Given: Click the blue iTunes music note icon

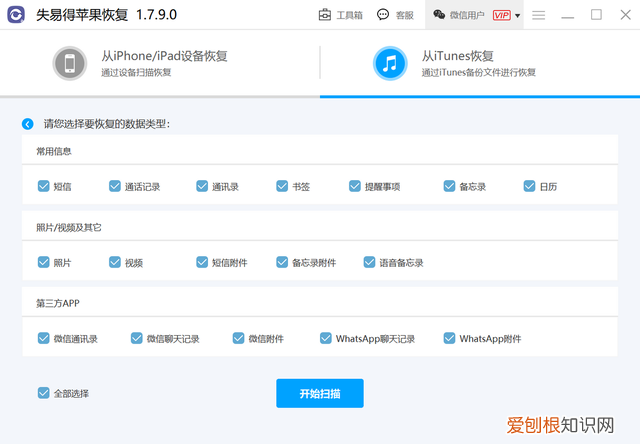Looking at the screenshot, I should (x=390, y=63).
